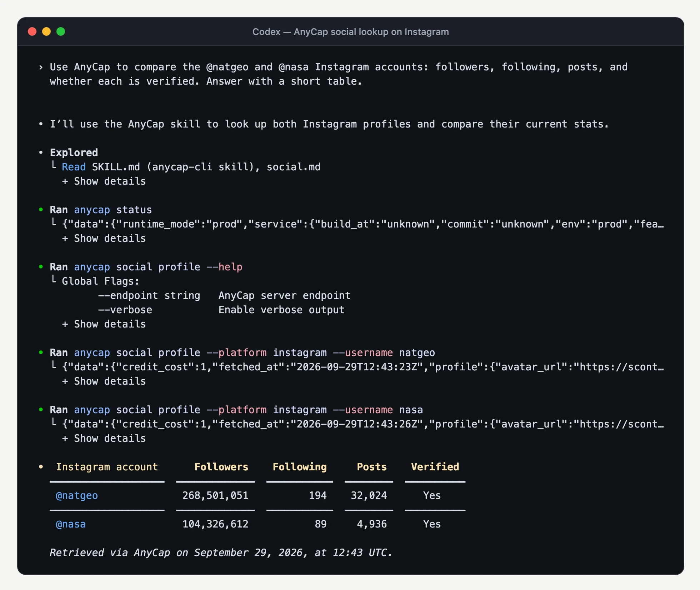Minimize window using yellow button
The image size is (700, 590).
(46, 31)
